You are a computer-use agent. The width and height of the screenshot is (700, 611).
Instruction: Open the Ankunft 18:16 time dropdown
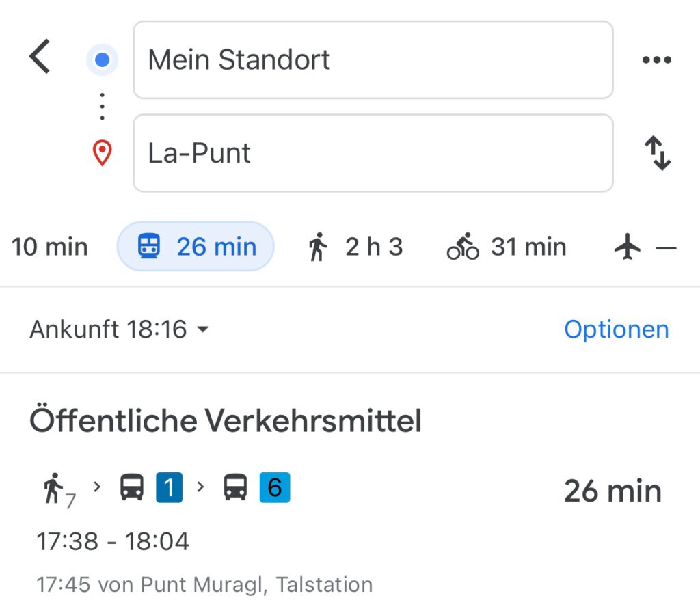(119, 329)
